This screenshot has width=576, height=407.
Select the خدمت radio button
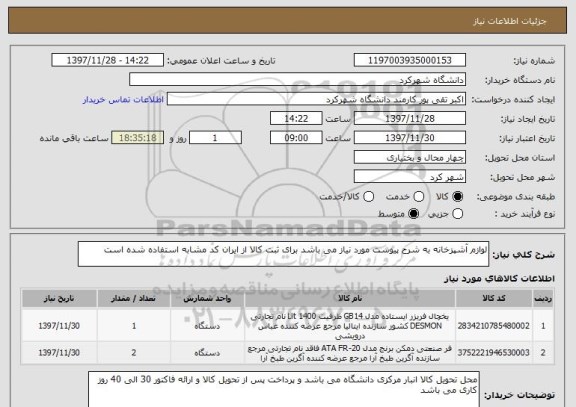(418, 197)
